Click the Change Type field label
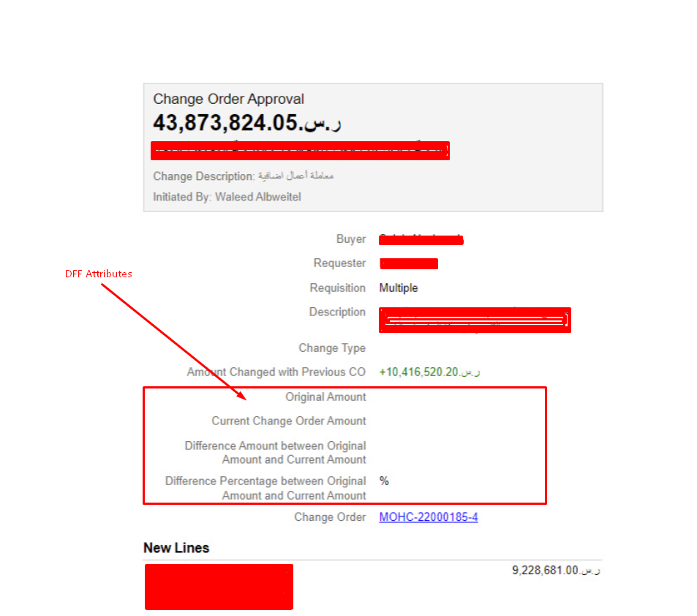This screenshot has height=616, width=697. (332, 348)
